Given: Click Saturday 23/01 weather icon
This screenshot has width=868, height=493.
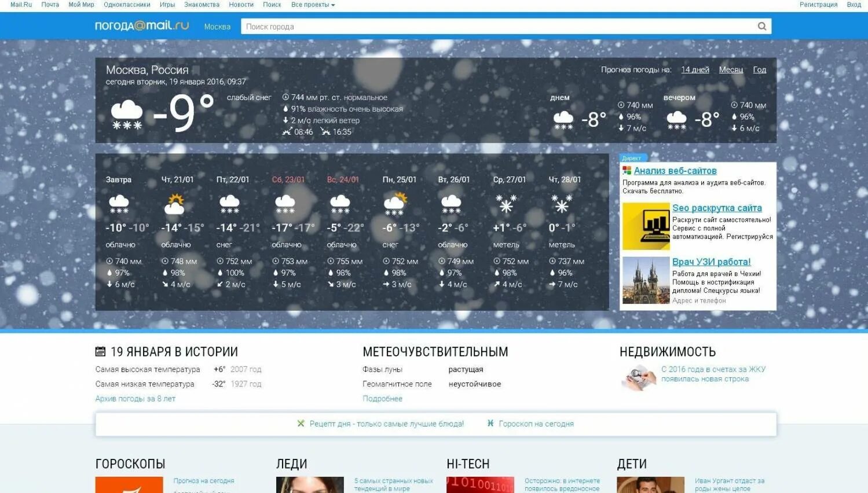Looking at the screenshot, I should (x=285, y=204).
